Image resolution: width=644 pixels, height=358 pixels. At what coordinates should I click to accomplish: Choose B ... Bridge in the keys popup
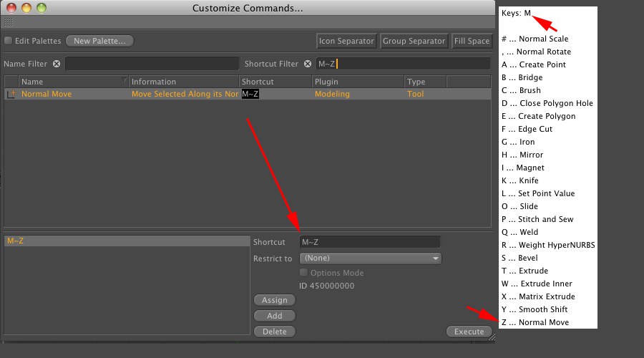(x=522, y=77)
